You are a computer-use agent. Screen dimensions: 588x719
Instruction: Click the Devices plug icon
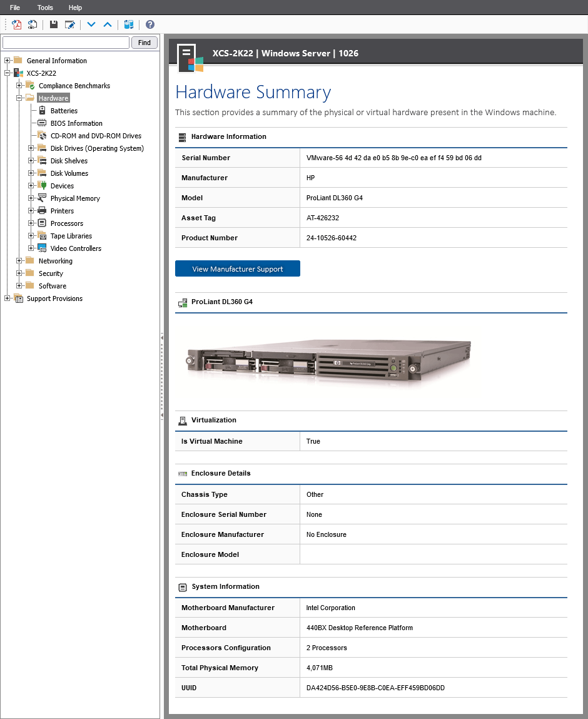click(42, 185)
